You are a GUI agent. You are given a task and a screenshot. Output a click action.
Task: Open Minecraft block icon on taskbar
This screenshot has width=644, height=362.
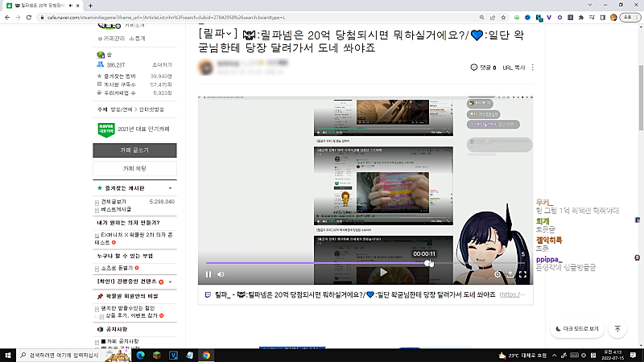157,355
